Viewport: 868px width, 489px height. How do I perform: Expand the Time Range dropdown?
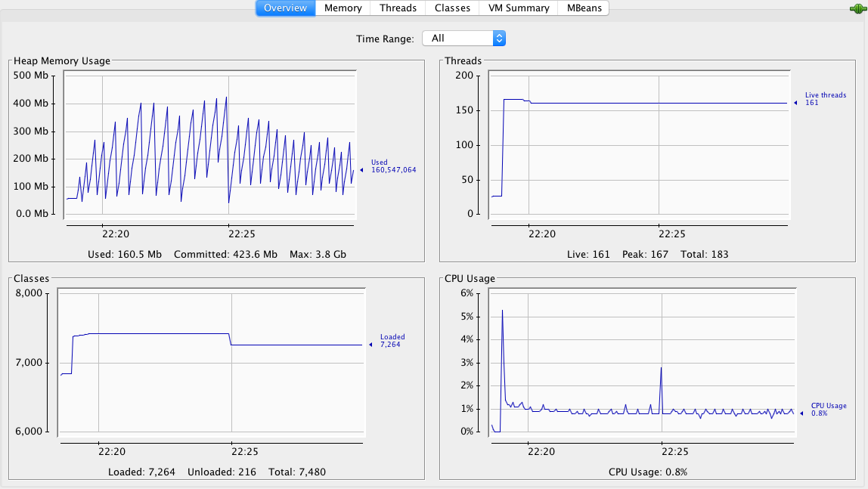pyautogui.click(x=463, y=38)
